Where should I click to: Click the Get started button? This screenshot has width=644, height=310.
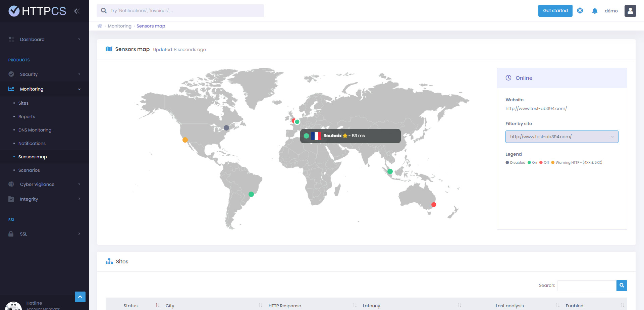[x=555, y=11]
